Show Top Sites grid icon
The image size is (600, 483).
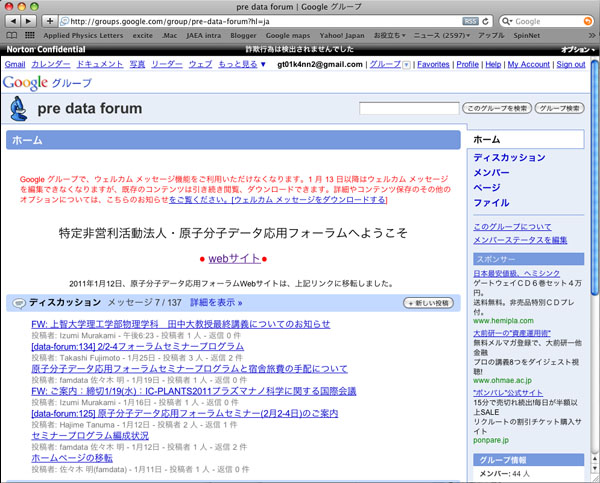pyautogui.click(x=29, y=35)
